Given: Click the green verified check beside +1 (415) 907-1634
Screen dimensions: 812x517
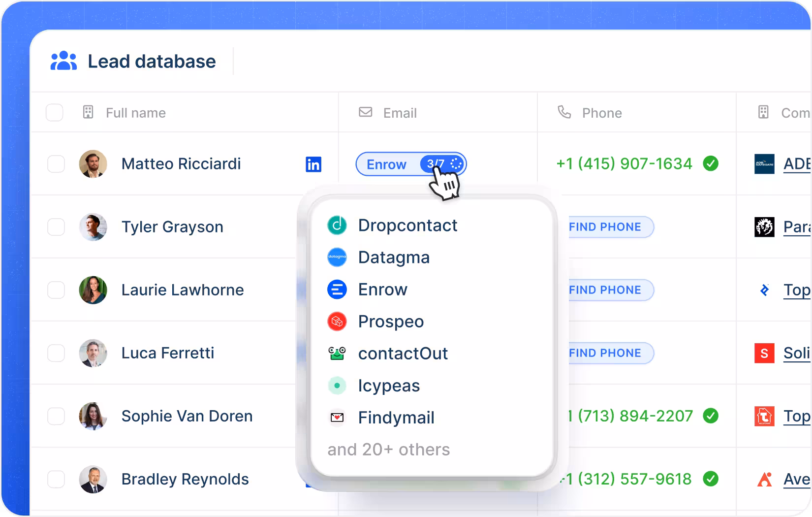Looking at the screenshot, I should click(x=711, y=163).
